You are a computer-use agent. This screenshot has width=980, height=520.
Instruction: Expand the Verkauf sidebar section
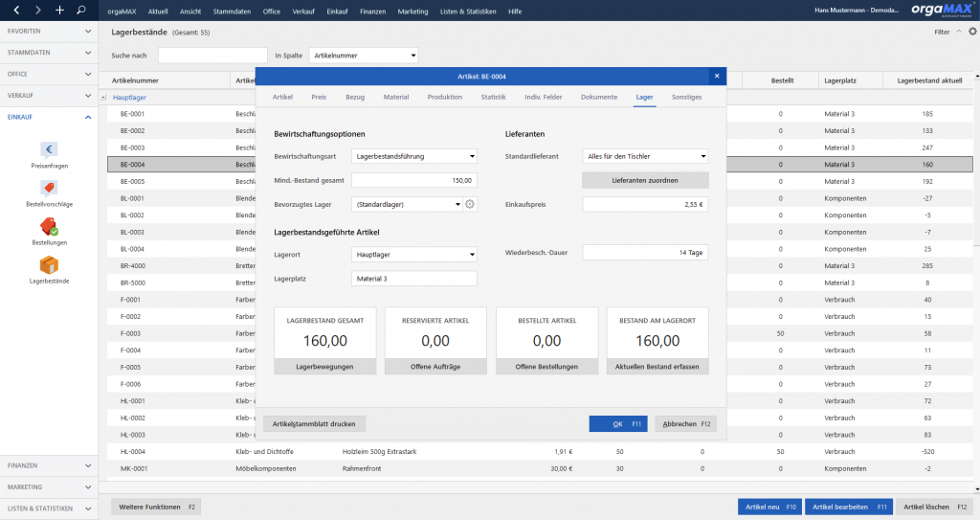pyautogui.click(x=50, y=96)
